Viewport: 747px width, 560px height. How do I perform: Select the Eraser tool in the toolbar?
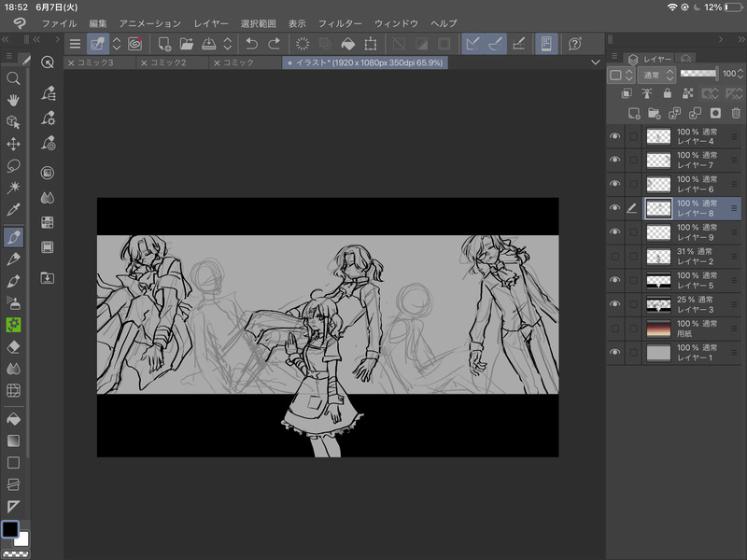(x=13, y=346)
